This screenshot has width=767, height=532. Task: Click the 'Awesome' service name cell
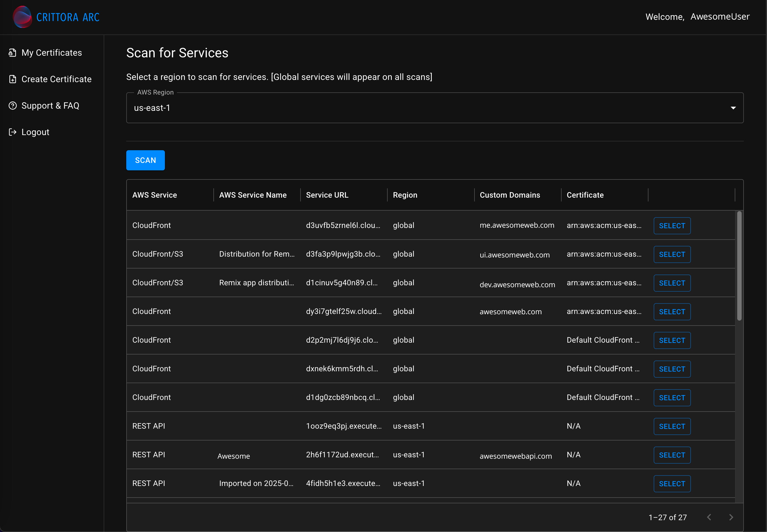point(234,456)
